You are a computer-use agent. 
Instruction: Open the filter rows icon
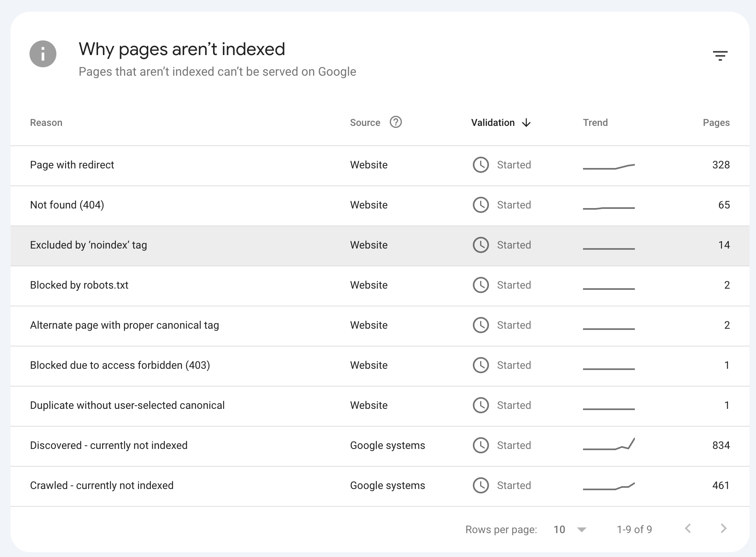pos(720,55)
